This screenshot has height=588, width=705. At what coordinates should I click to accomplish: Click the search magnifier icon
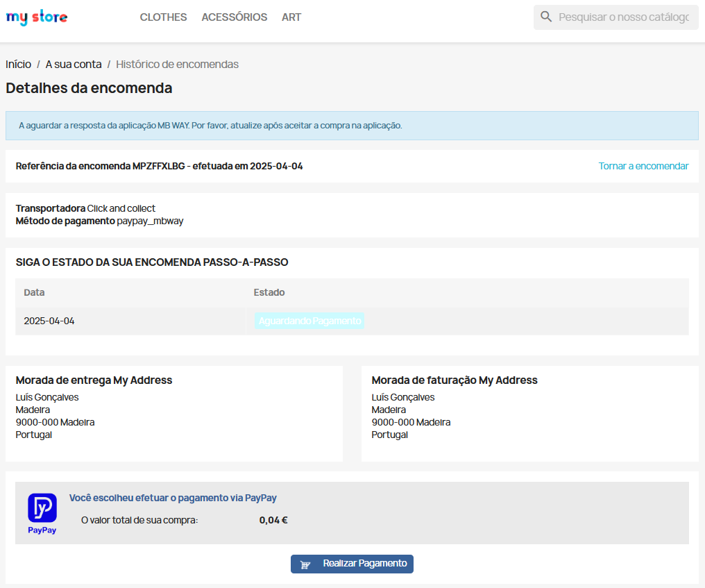pos(546,17)
